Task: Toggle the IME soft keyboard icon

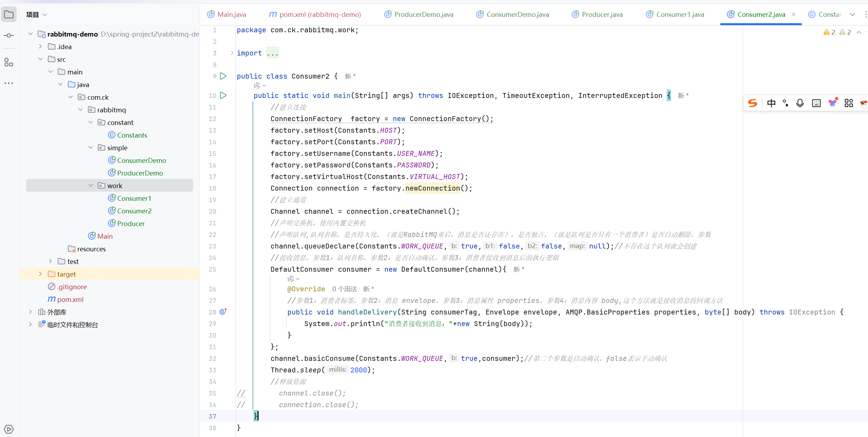Action: (816, 103)
